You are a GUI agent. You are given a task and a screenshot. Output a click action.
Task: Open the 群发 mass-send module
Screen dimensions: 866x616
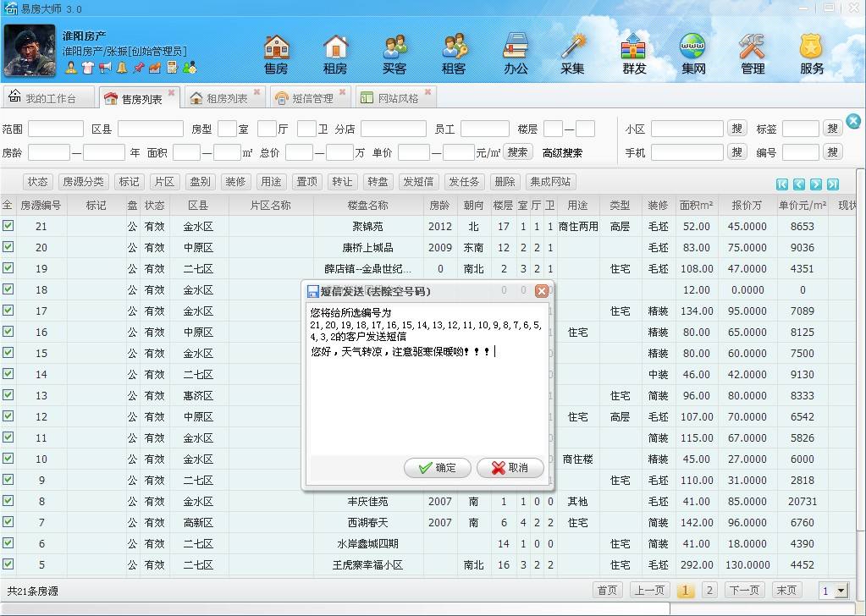click(633, 51)
